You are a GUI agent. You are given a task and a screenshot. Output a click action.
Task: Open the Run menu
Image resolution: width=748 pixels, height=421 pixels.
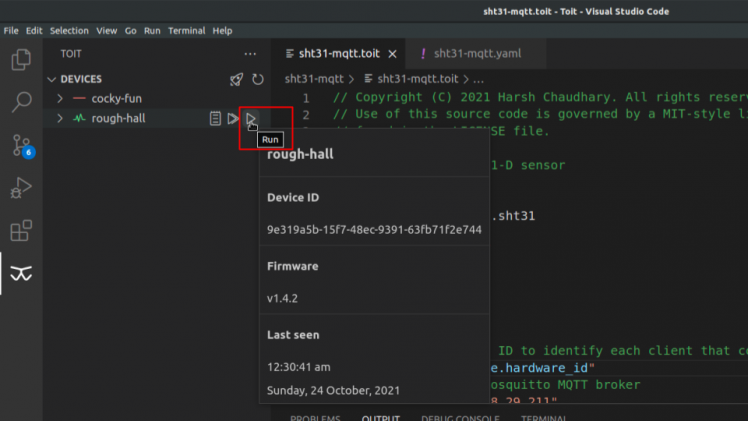coord(152,31)
